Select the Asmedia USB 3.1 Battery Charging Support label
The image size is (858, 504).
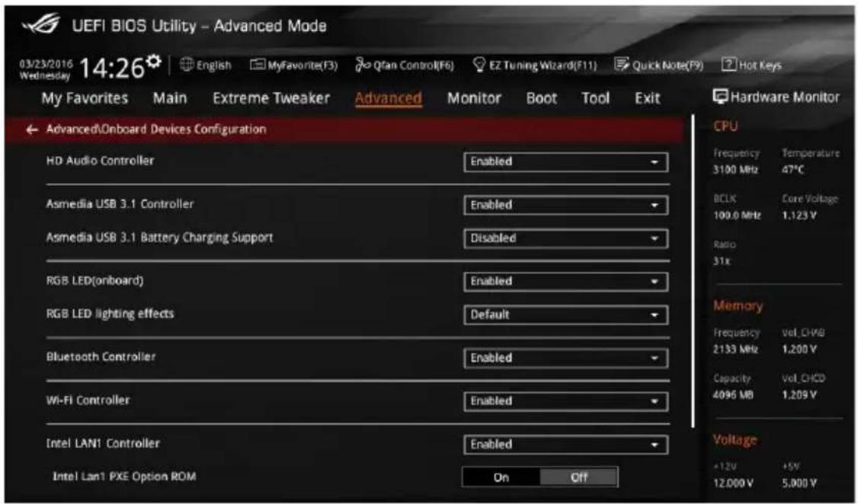click(x=159, y=238)
